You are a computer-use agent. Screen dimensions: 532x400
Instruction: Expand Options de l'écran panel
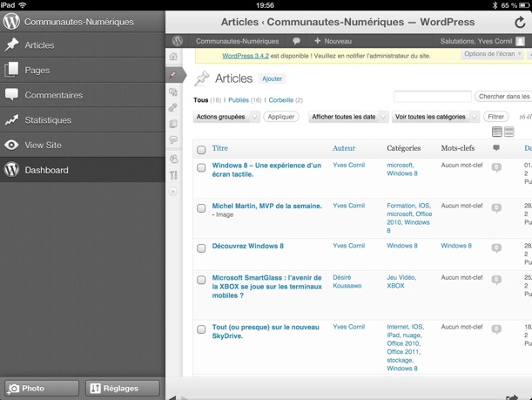(492, 54)
